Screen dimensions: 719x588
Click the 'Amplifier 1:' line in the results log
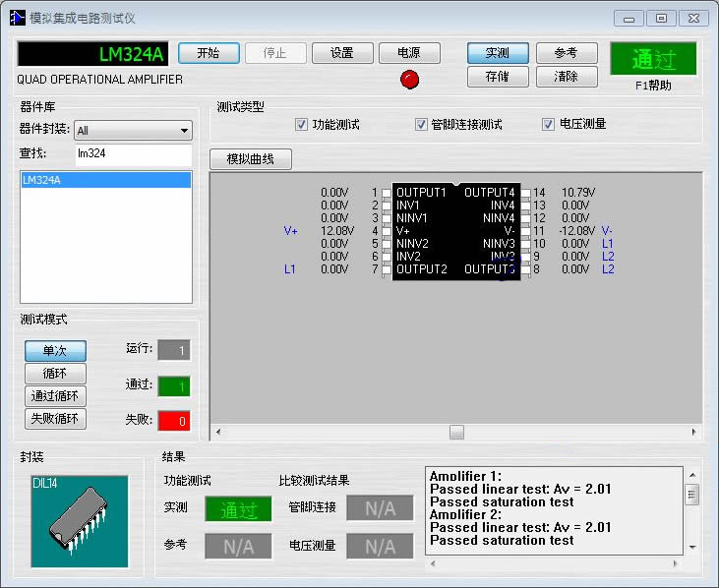[465, 476]
